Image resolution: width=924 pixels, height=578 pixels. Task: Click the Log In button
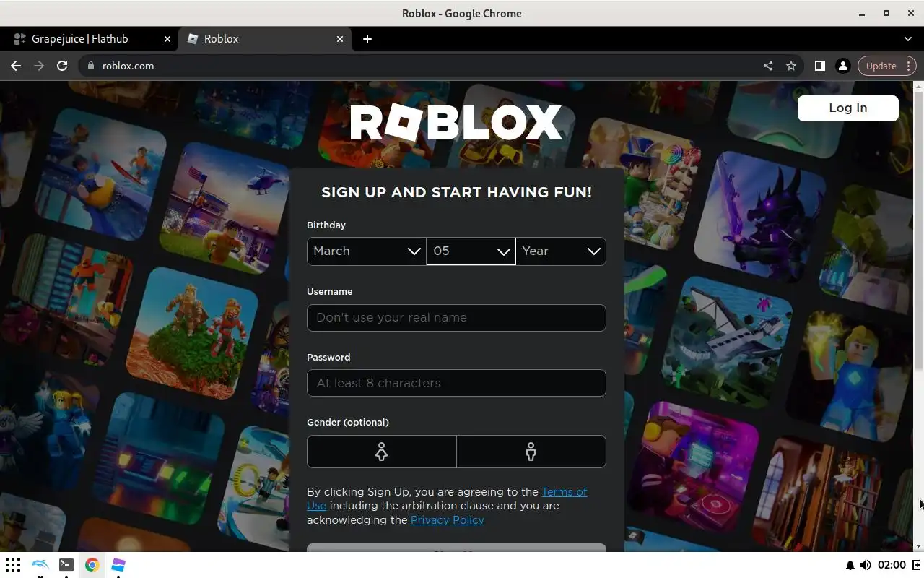click(x=848, y=108)
